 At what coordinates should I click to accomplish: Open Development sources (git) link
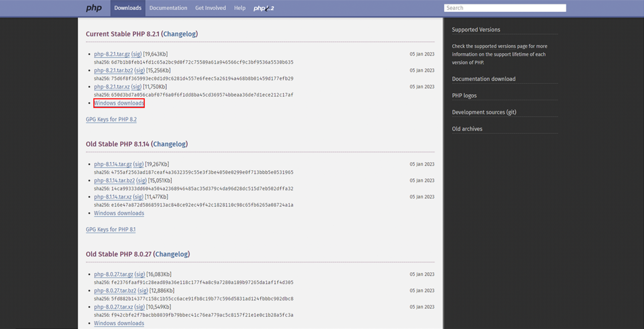(x=484, y=112)
